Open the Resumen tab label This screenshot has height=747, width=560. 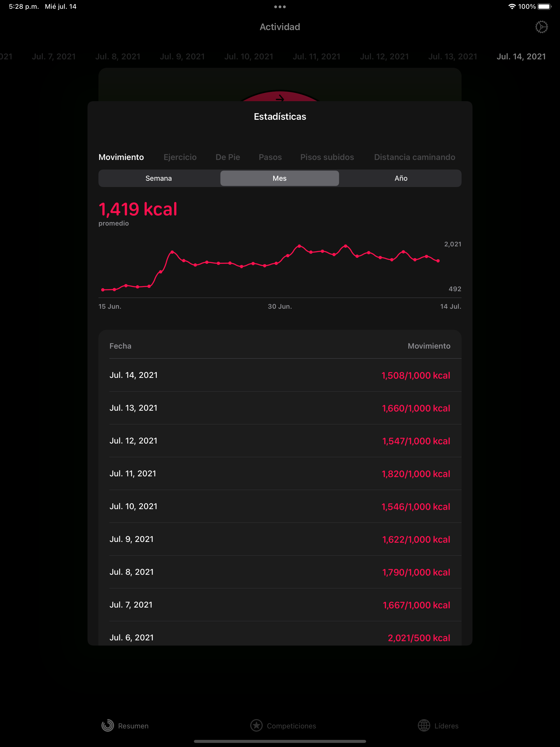[x=133, y=726]
